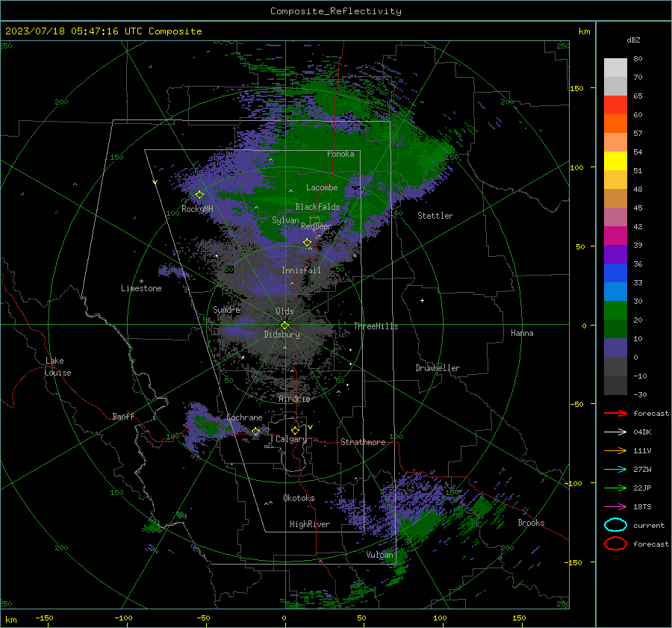Click the Hanna city label
Screen dimensions: 672x628
[522, 333]
